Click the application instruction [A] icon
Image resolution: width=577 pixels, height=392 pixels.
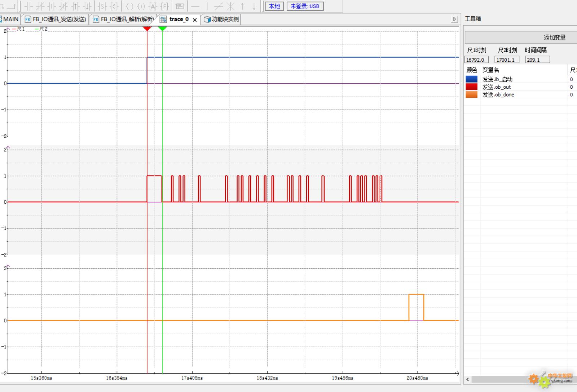click(x=153, y=6)
